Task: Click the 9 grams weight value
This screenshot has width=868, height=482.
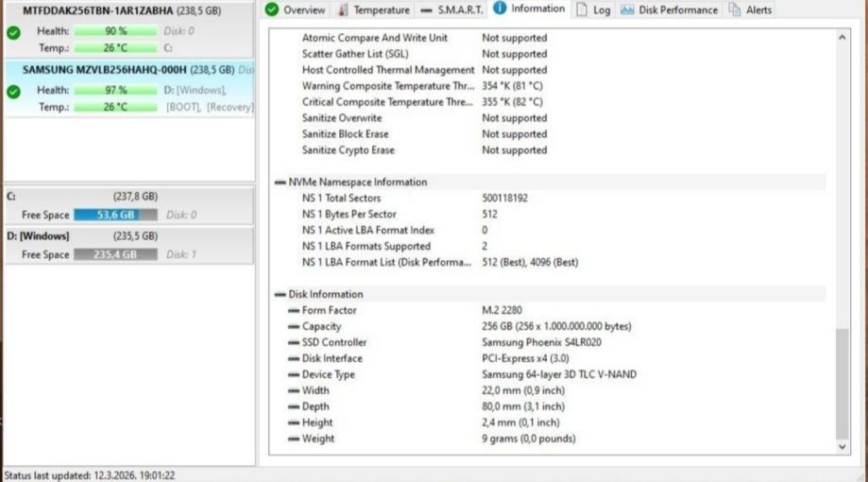Action: 529,439
